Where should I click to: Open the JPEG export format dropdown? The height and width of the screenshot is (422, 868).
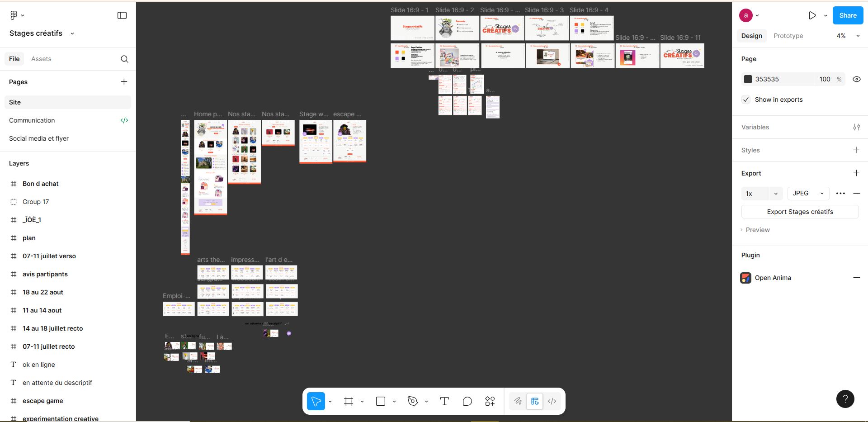[808, 193]
